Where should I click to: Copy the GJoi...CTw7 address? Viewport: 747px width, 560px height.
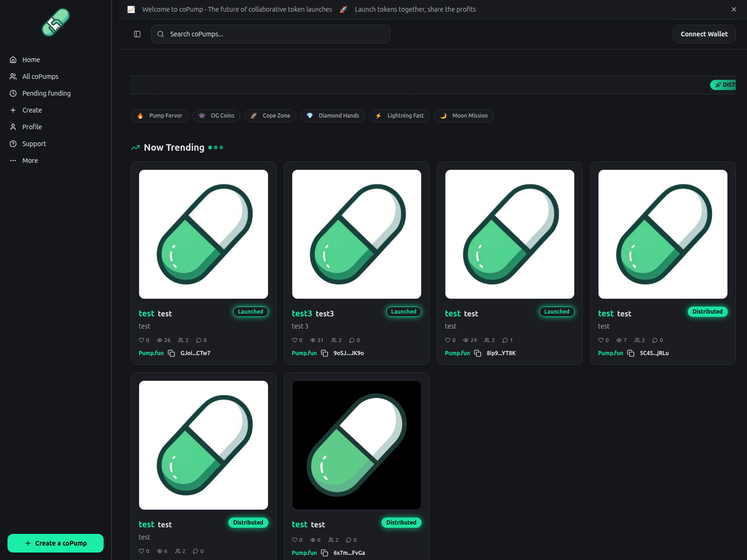pyautogui.click(x=171, y=353)
